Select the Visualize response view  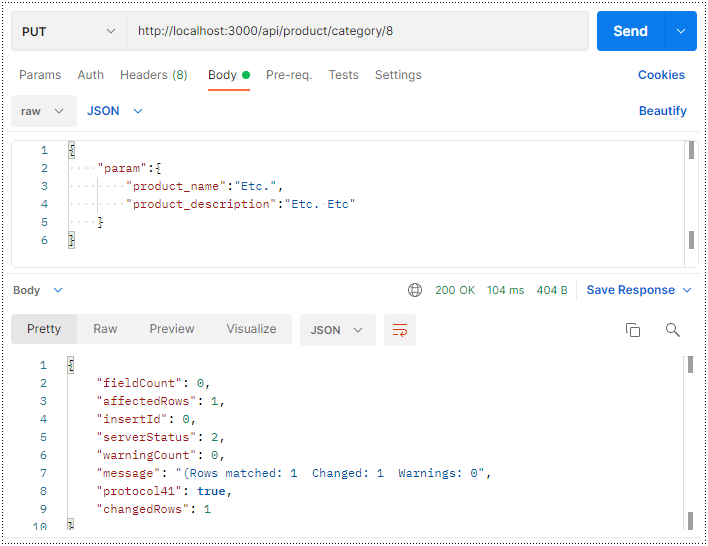coord(251,329)
